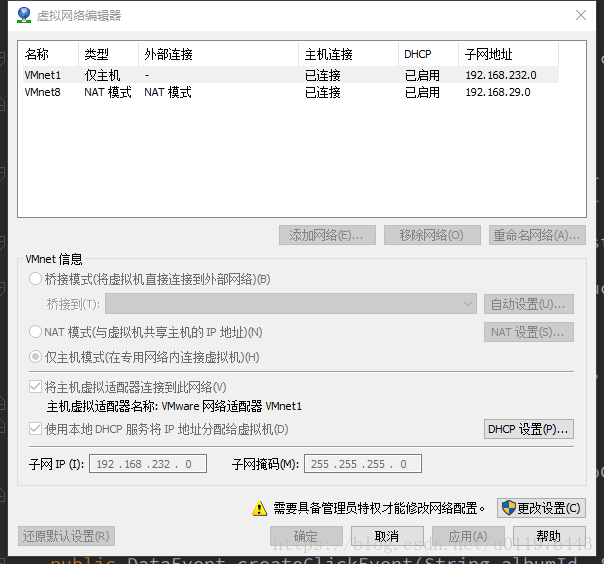The image size is (604, 564).
Task: Select the VMnet8 row
Action: point(291,92)
